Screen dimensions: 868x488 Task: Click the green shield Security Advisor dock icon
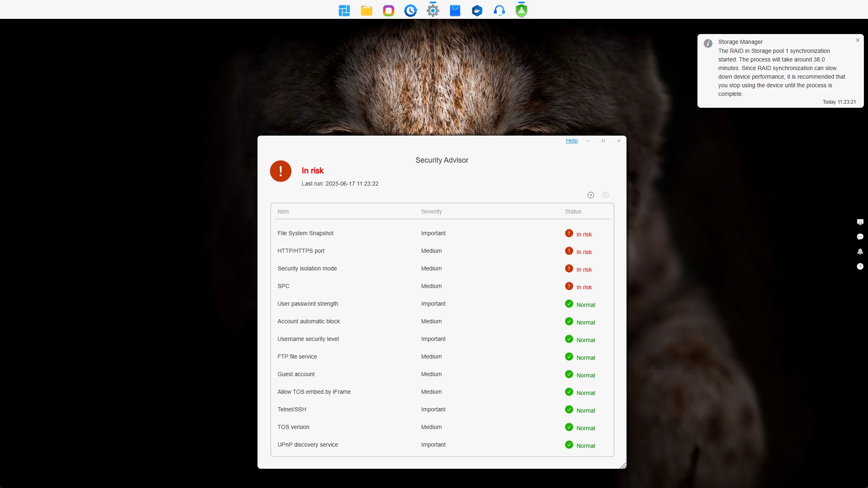[522, 11]
